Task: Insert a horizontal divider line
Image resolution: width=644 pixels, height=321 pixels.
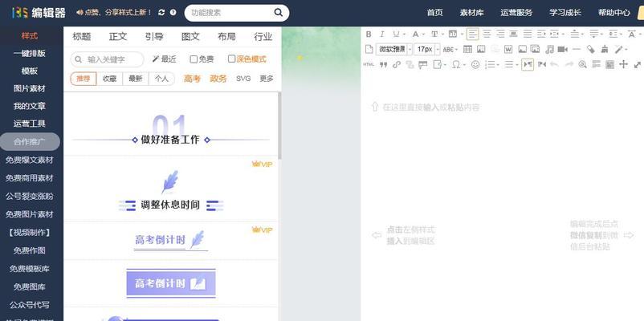Action: 577,49
